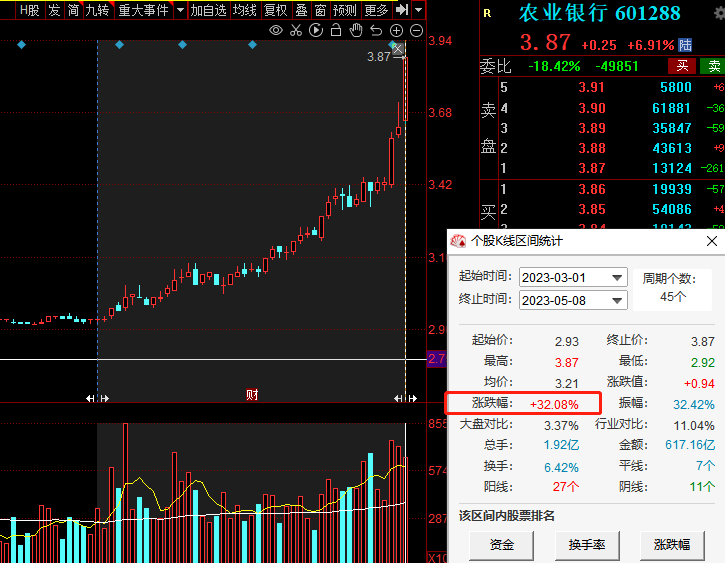Viewport: 725px width, 563px height.
Task: Click the 叠 overlay item
Action: click(x=301, y=10)
